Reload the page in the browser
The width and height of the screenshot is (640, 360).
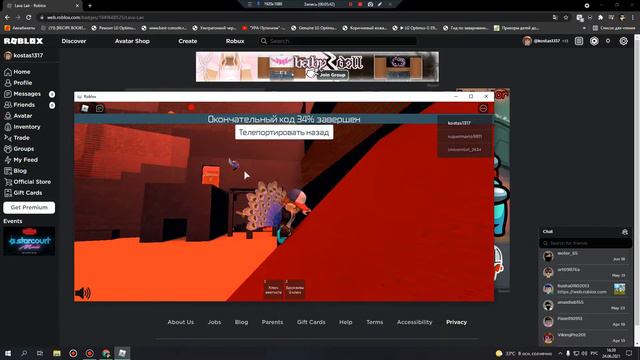(x=29, y=18)
